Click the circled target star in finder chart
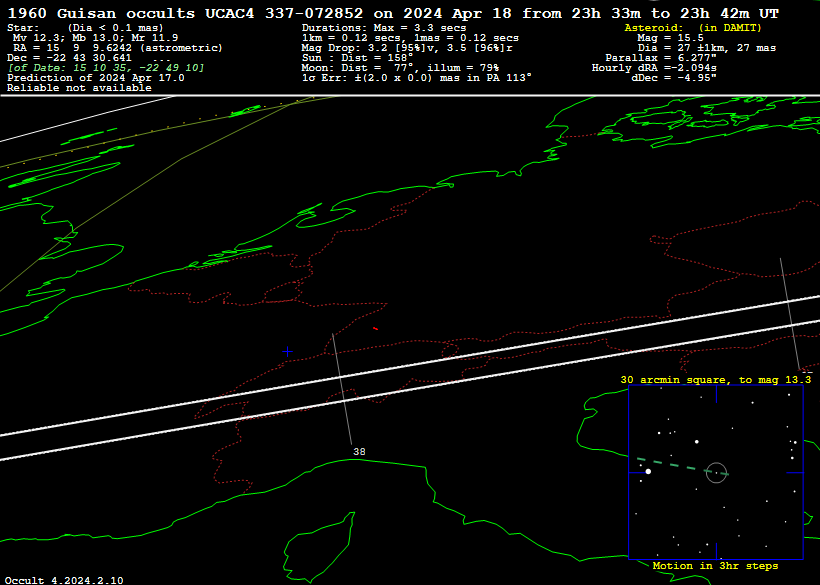 [x=716, y=473]
